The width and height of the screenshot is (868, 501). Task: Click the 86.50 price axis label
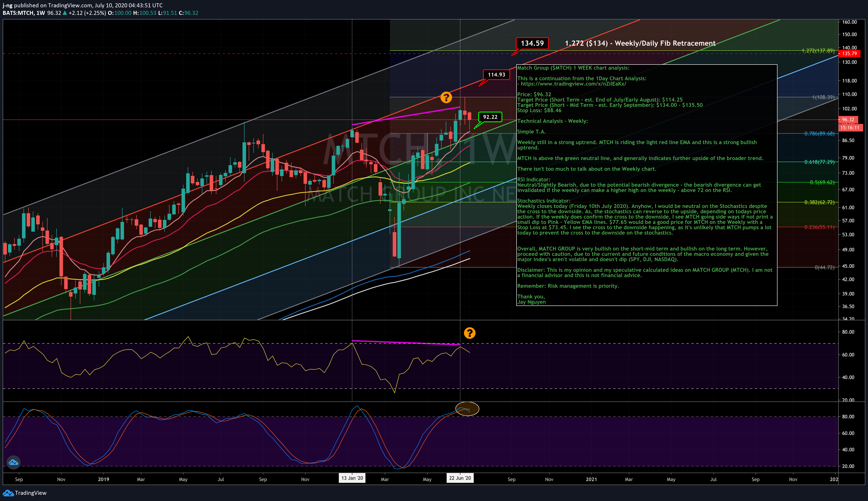(848, 140)
